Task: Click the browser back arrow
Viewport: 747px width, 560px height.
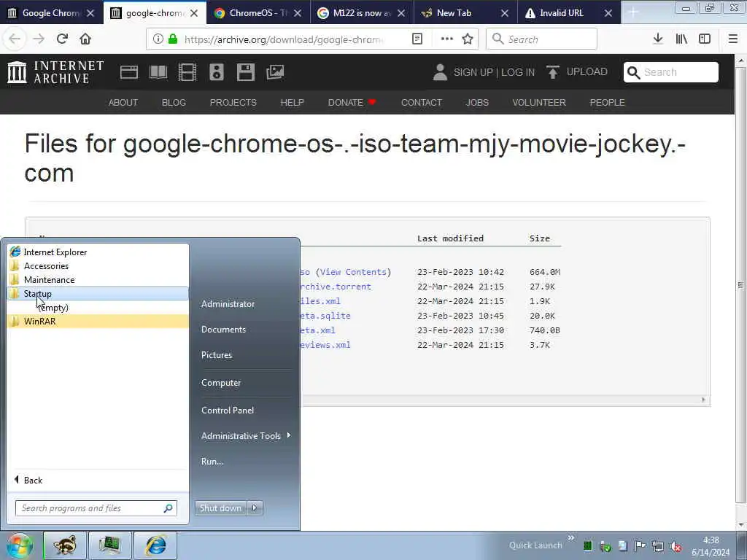Action: coord(15,39)
